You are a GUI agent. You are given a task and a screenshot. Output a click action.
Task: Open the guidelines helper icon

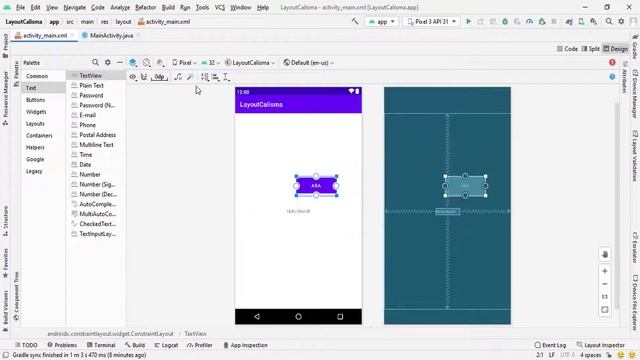[x=226, y=77]
